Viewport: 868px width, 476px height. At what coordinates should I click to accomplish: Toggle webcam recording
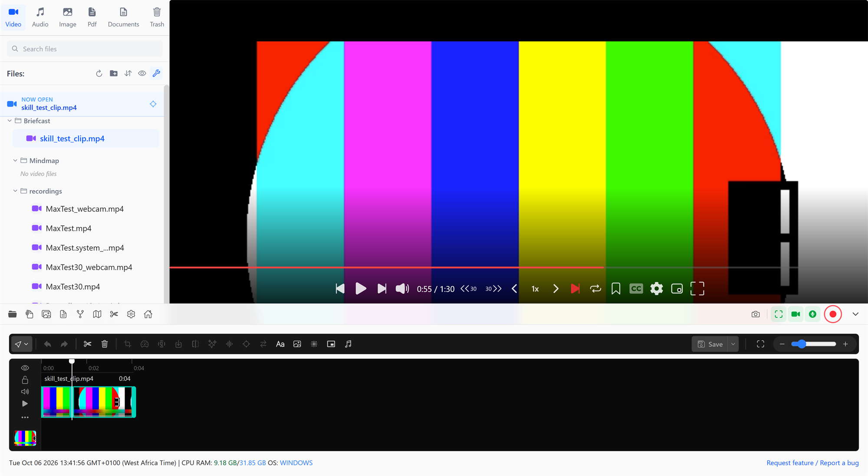click(x=796, y=314)
